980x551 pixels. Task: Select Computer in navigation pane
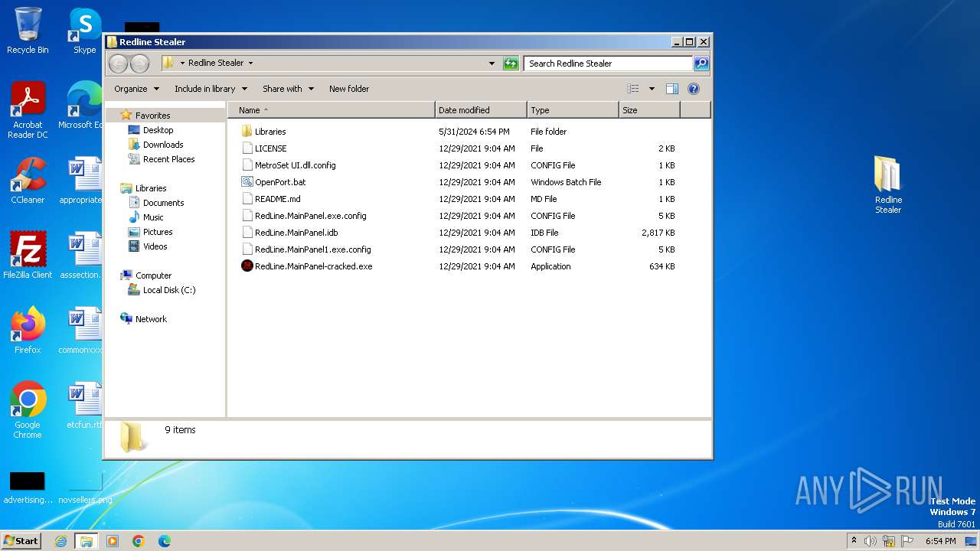tap(153, 275)
